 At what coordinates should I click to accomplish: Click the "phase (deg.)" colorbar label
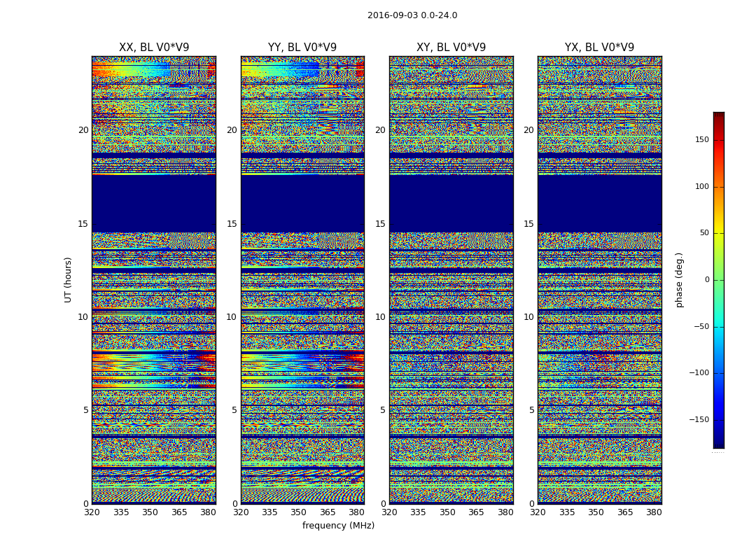click(679, 280)
